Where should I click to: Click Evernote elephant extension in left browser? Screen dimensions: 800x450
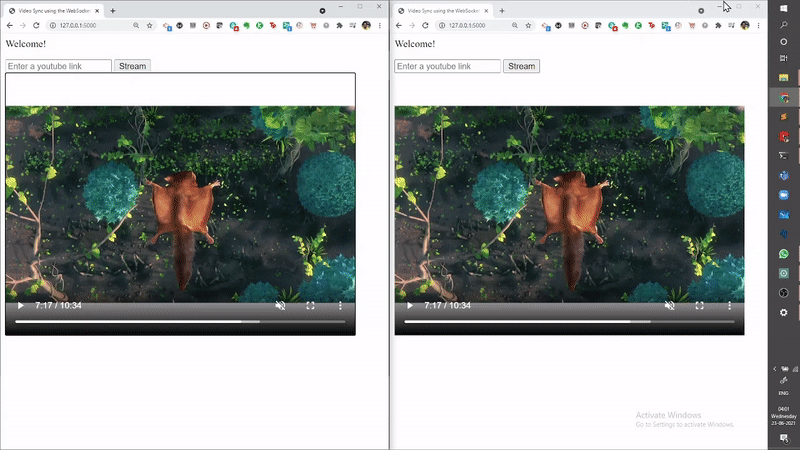coord(246,26)
